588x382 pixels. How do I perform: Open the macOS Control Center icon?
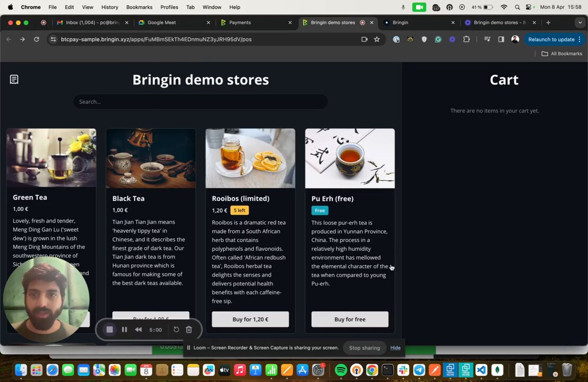tap(529, 7)
